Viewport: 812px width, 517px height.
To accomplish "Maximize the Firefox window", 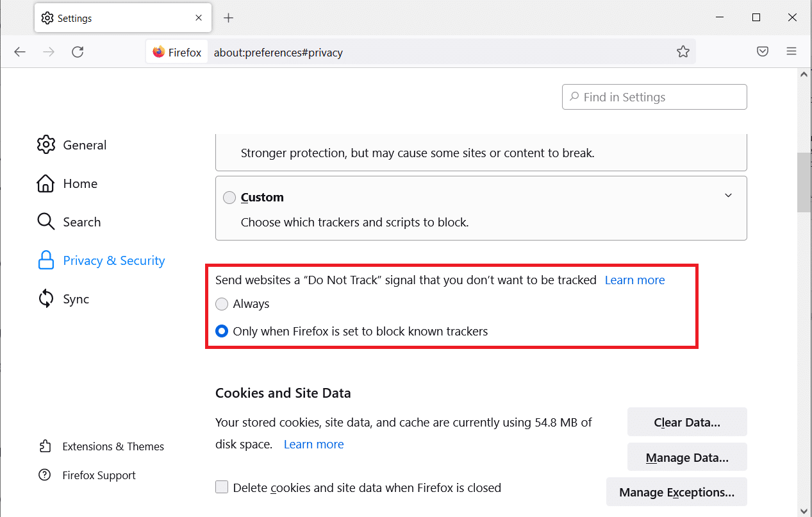I will [756, 18].
